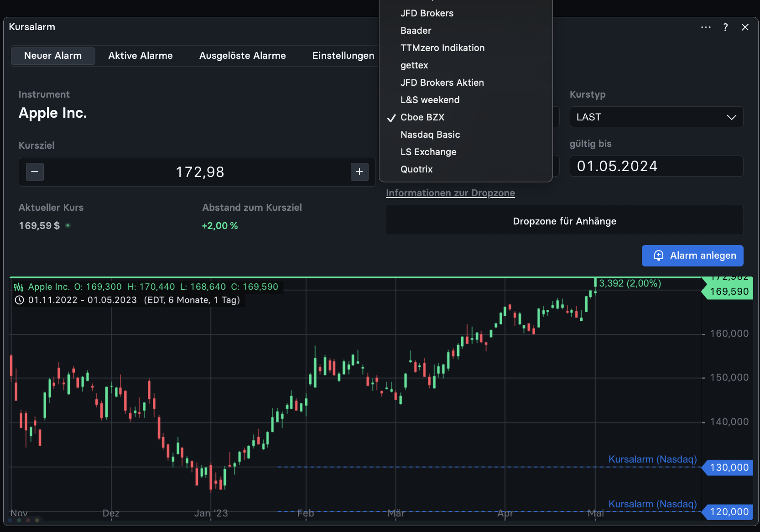The height and width of the screenshot is (532, 760).
Task: Click the green live-price status dot
Action: click(68, 225)
